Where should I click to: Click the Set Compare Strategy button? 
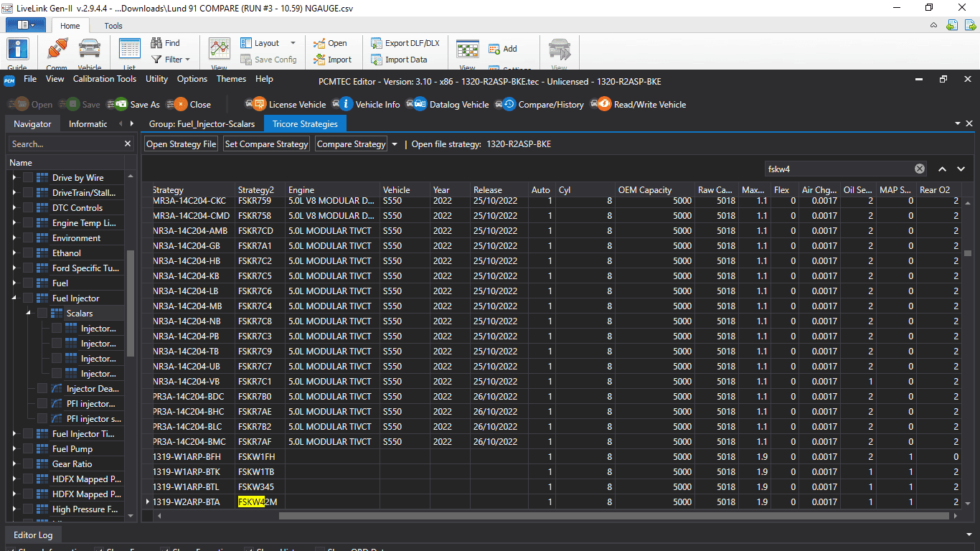click(x=267, y=144)
